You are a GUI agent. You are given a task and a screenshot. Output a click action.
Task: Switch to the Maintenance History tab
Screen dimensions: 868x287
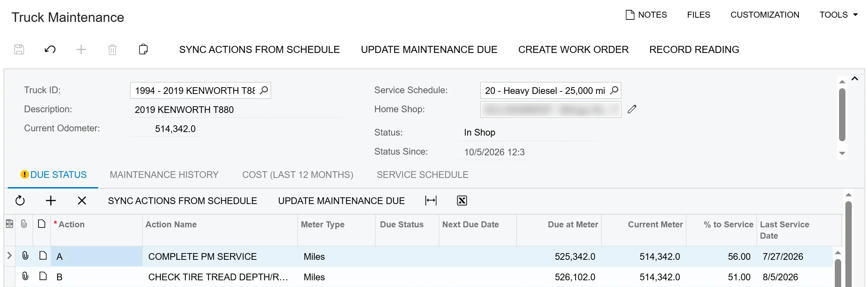pyautogui.click(x=164, y=175)
